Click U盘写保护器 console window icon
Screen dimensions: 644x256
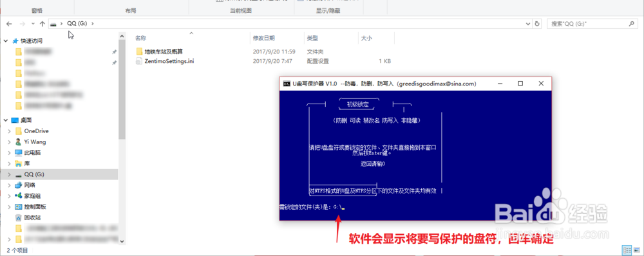coord(287,84)
